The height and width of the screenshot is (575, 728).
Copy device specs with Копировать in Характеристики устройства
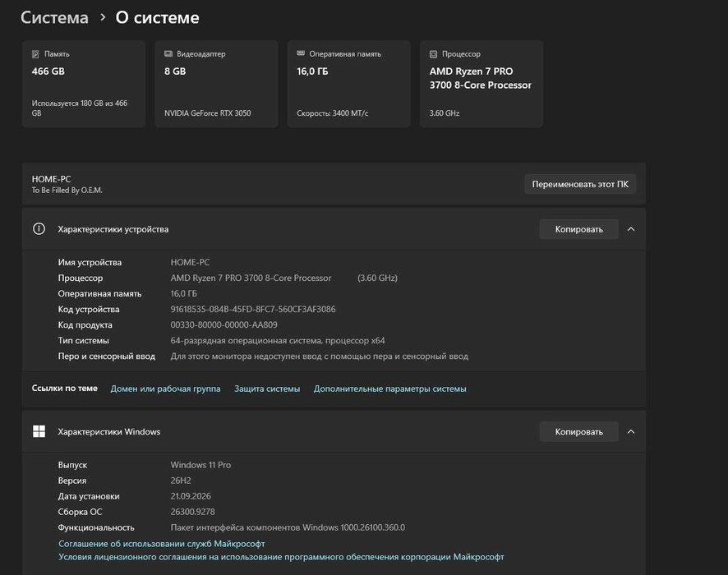pos(579,229)
